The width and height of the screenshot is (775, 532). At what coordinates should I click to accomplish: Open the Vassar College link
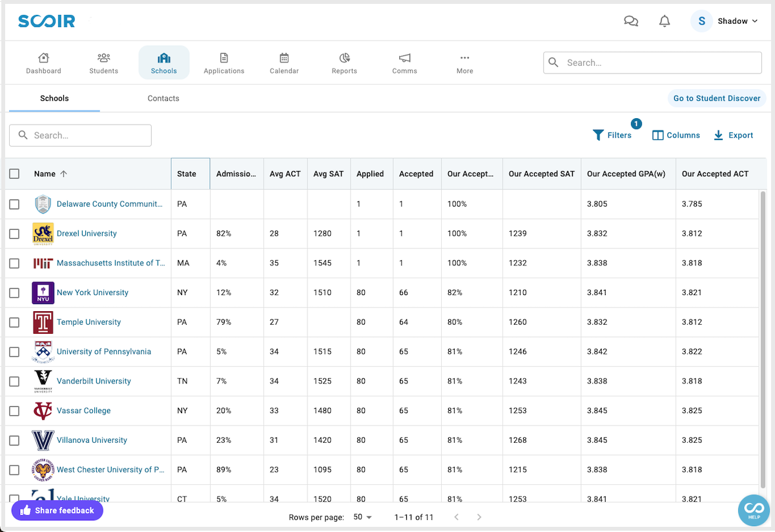tap(83, 411)
